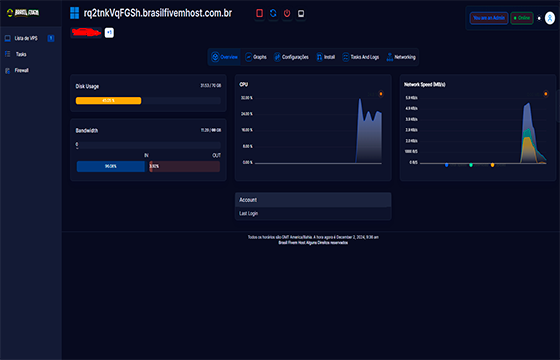Expand the Account panel header

313,200
